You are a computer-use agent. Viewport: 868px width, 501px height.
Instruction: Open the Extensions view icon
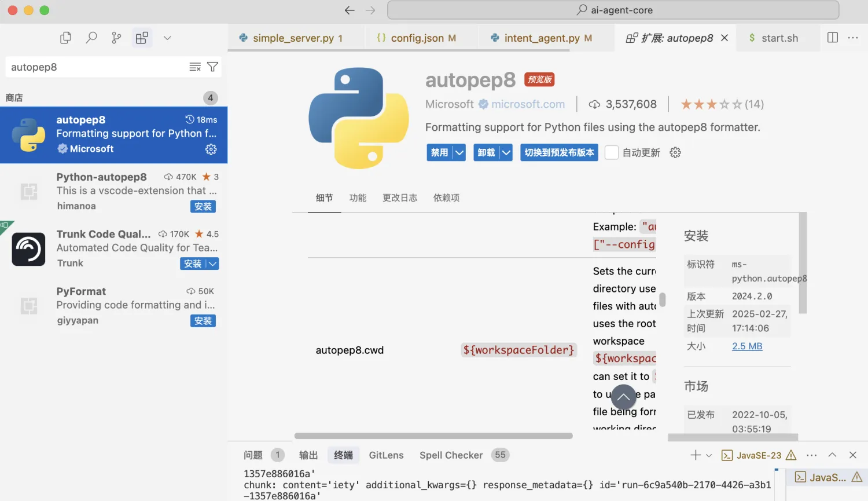tap(142, 38)
